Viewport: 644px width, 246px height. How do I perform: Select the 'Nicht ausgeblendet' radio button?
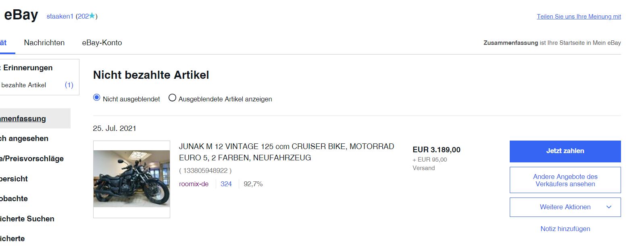(x=97, y=98)
